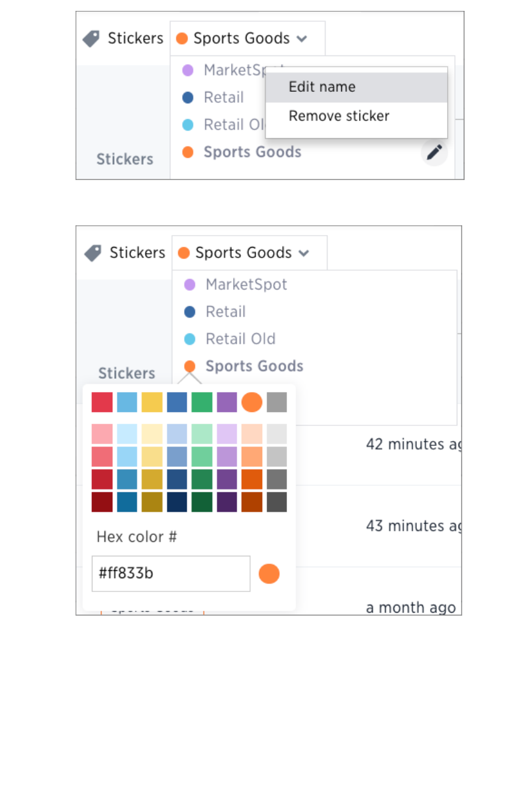Choose Edit name from the context menu
522x812 pixels.
click(322, 87)
